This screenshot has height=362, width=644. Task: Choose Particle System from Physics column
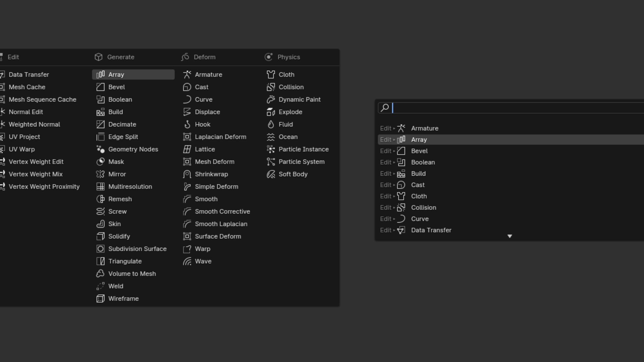[x=300, y=162]
